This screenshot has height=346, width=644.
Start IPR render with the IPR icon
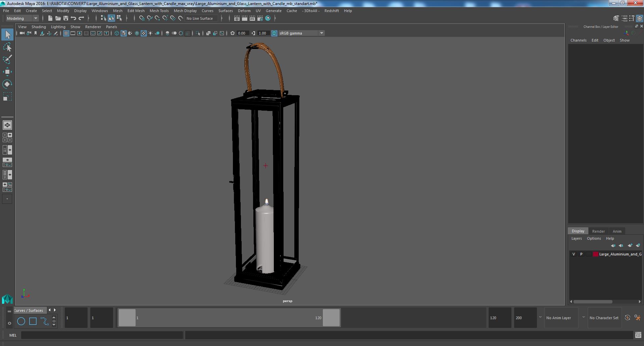252,18
